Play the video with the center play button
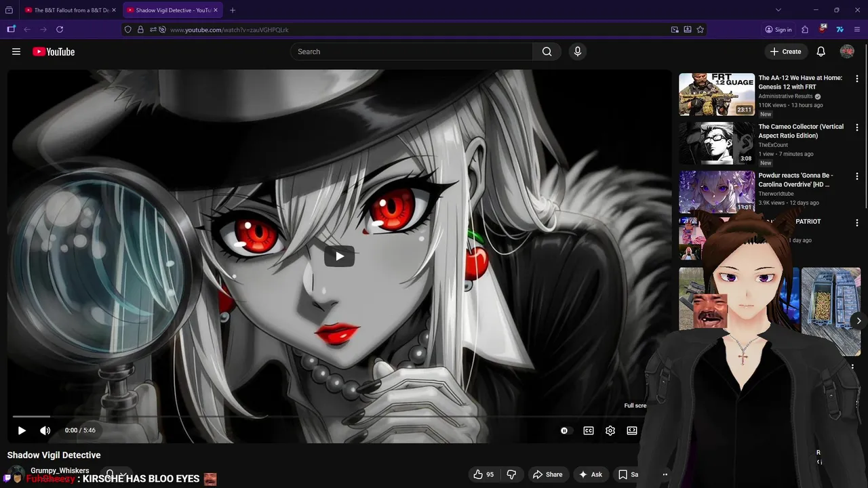 (x=340, y=256)
